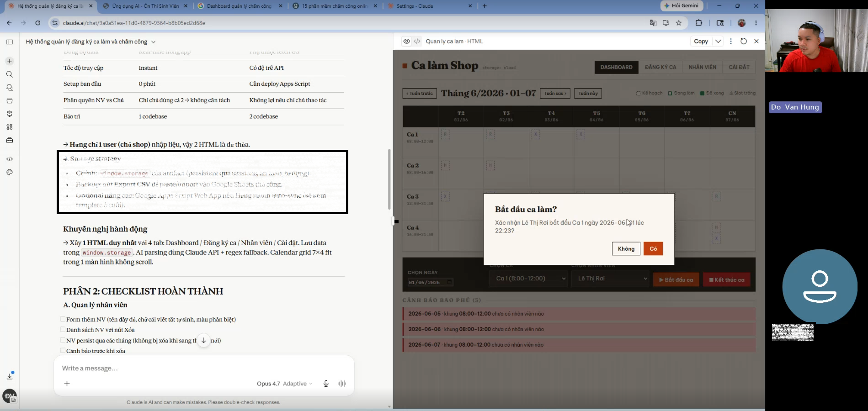Click the microphone dictation icon

[x=326, y=384]
